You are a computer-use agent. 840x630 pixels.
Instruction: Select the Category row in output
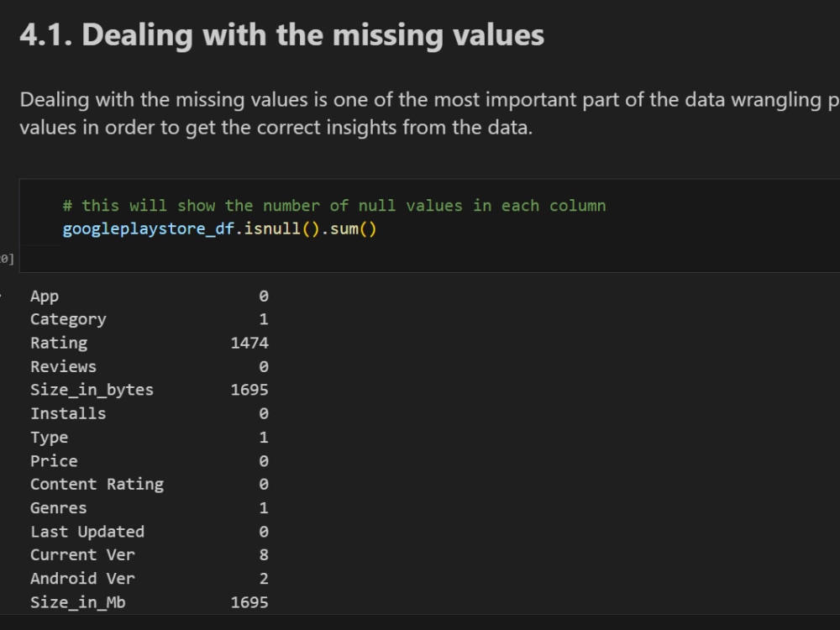tap(150, 319)
